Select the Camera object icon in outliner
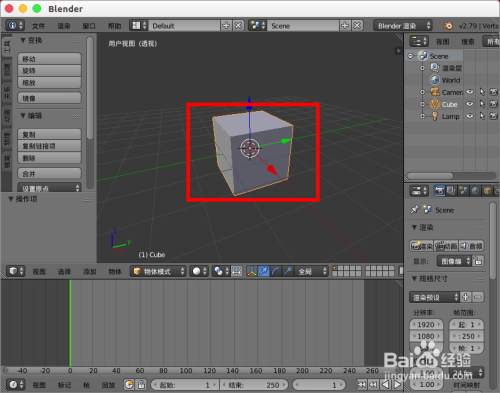The width and height of the screenshot is (500, 393). click(435, 92)
